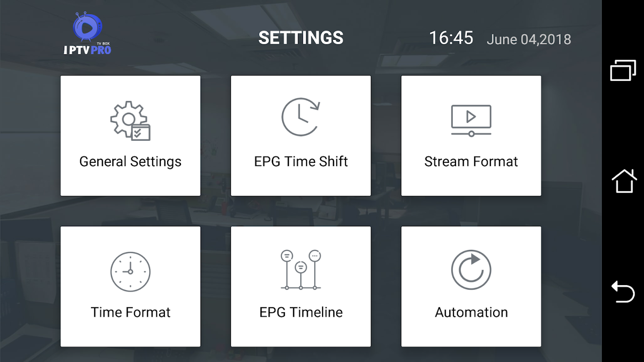
Task: Choose the Automation text label
Action: pos(471,312)
